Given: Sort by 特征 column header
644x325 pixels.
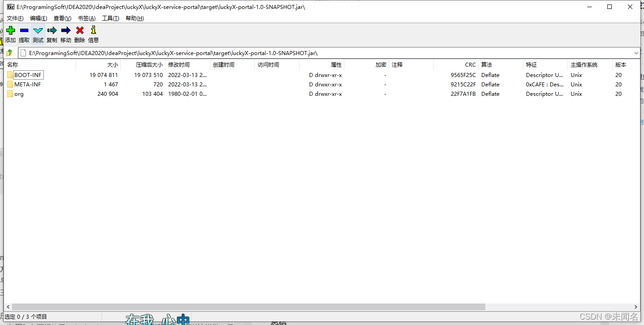Looking at the screenshot, I should pyautogui.click(x=545, y=65).
